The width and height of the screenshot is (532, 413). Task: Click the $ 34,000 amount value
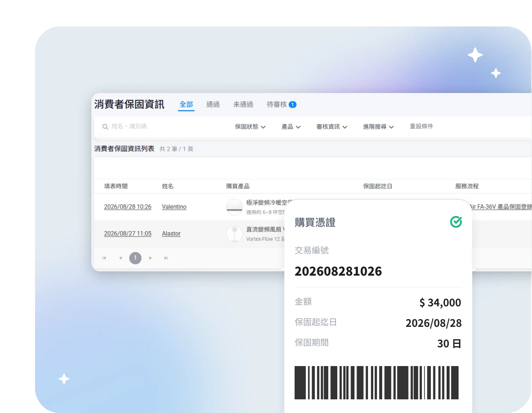pyautogui.click(x=440, y=302)
